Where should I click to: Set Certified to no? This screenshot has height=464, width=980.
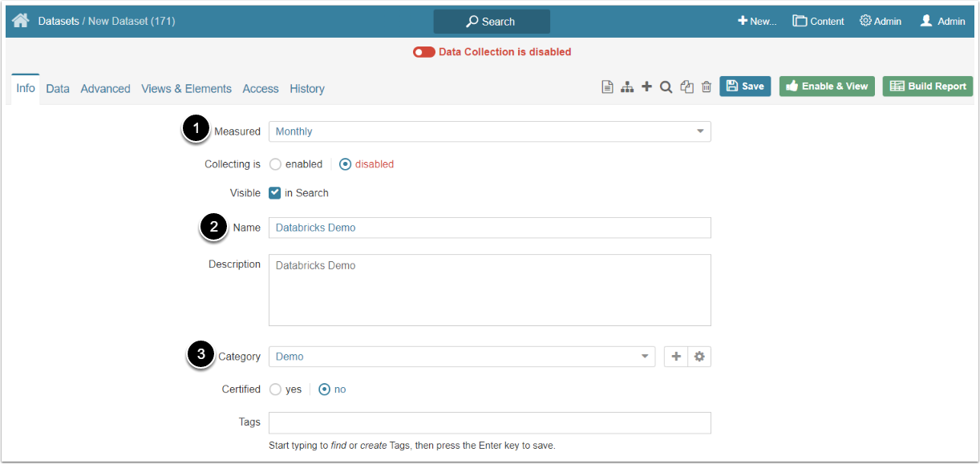pos(325,389)
